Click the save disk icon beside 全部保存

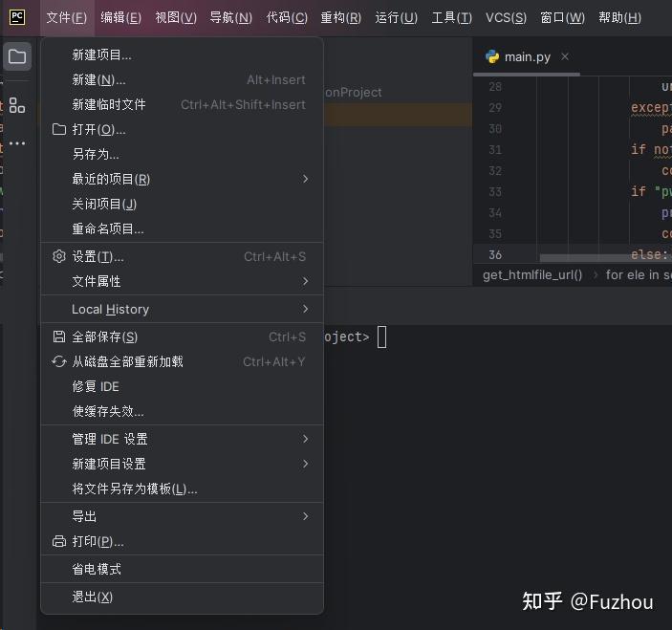point(59,337)
